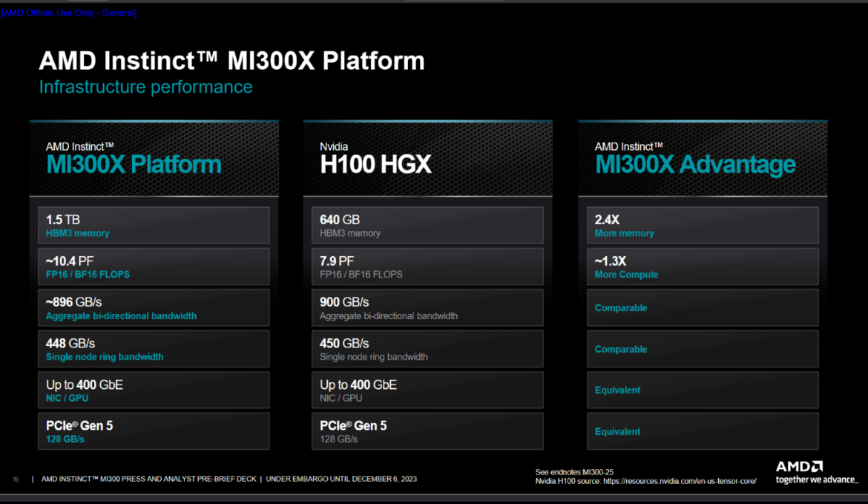Click the AMD logo in the corner
This screenshot has width=868, height=504.
coord(799,466)
